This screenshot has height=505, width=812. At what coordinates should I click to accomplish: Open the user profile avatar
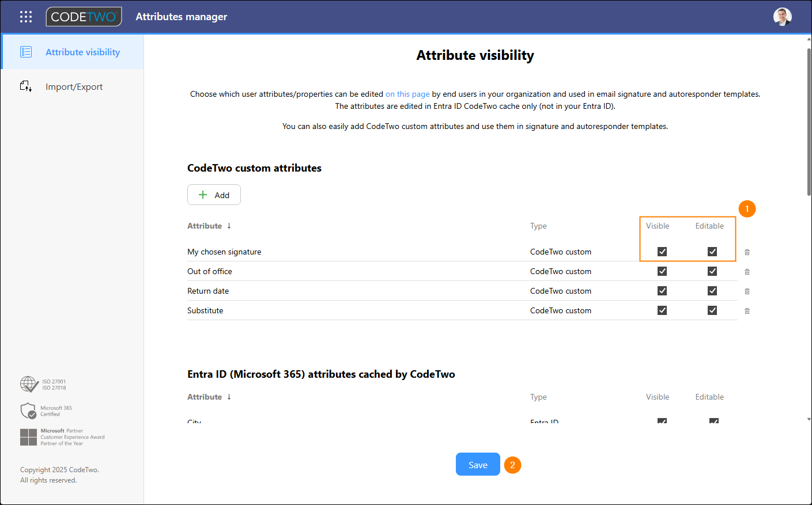pyautogui.click(x=782, y=17)
